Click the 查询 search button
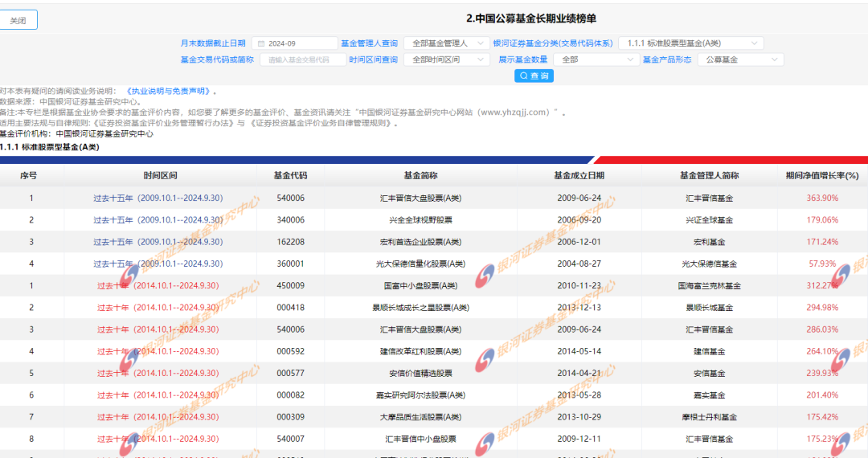Viewport: 868px width, 458px height. click(x=534, y=76)
